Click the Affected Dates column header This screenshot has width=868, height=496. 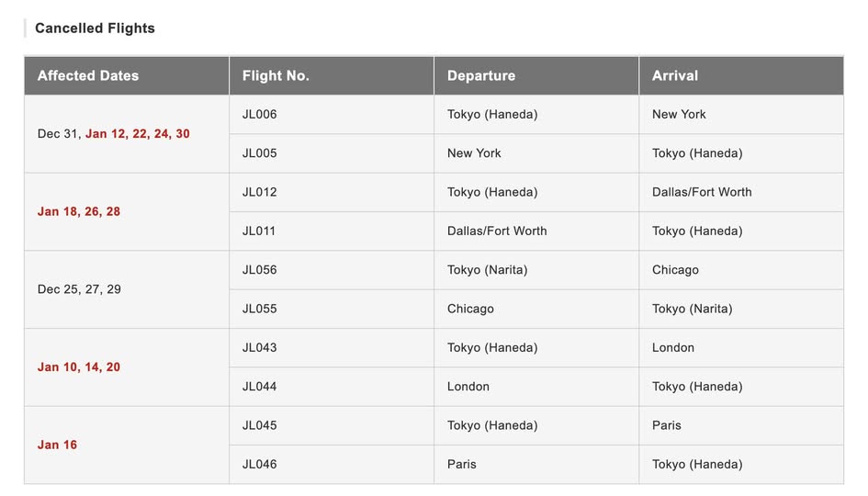click(88, 76)
